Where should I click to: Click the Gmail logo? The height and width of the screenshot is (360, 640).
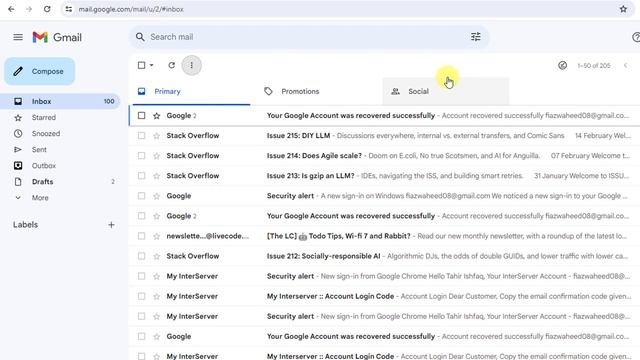(x=57, y=38)
